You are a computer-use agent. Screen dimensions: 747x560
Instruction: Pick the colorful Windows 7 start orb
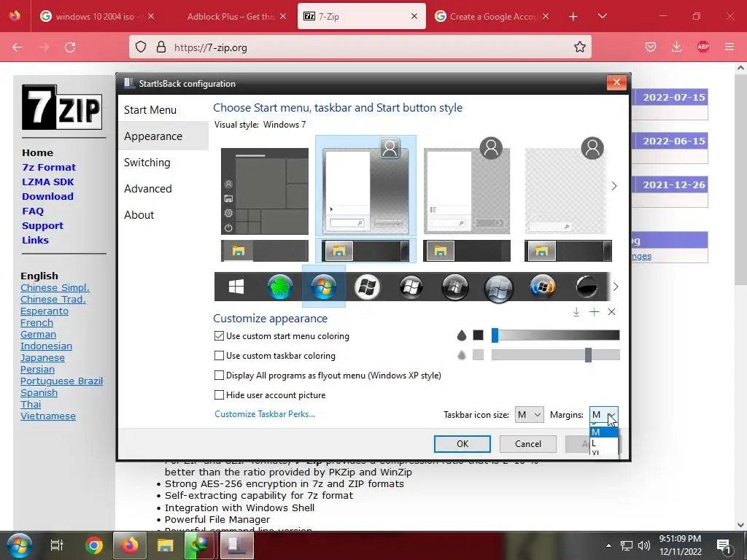click(x=323, y=287)
